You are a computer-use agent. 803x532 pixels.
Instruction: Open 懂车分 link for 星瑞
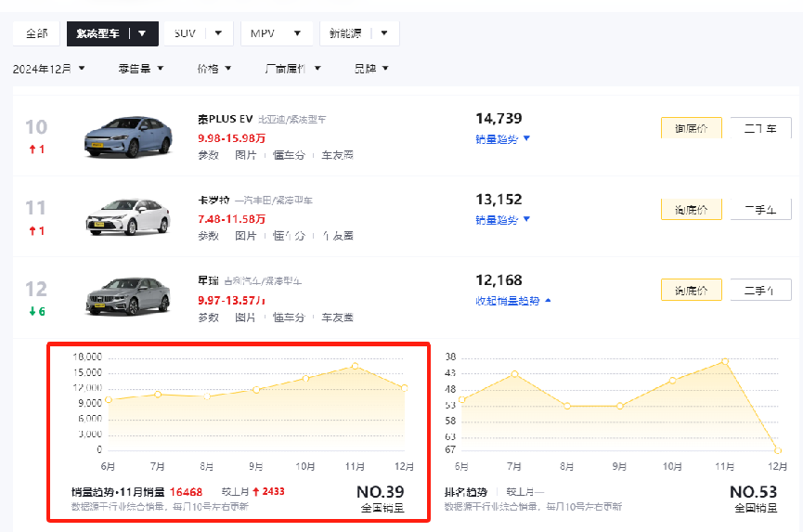pos(289,318)
